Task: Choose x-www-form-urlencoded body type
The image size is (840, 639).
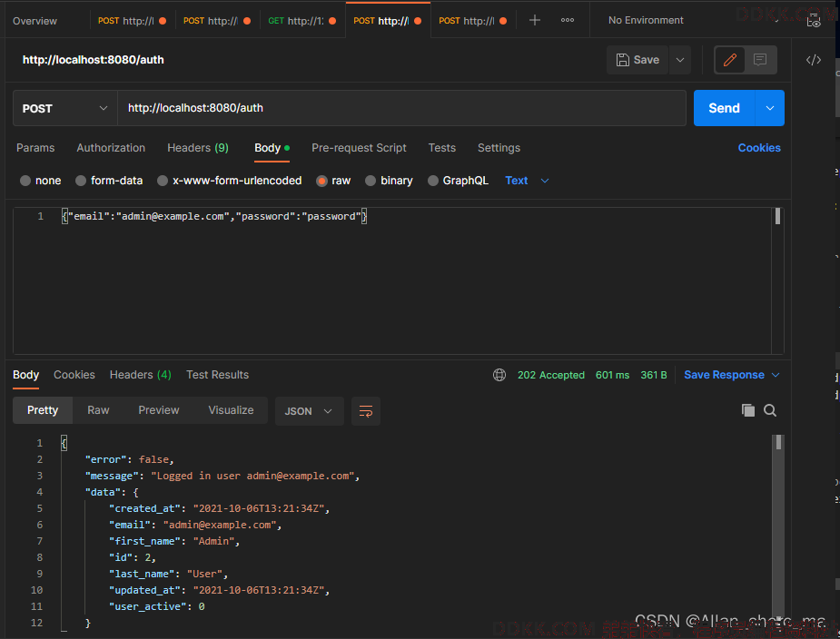Action: coord(163,181)
